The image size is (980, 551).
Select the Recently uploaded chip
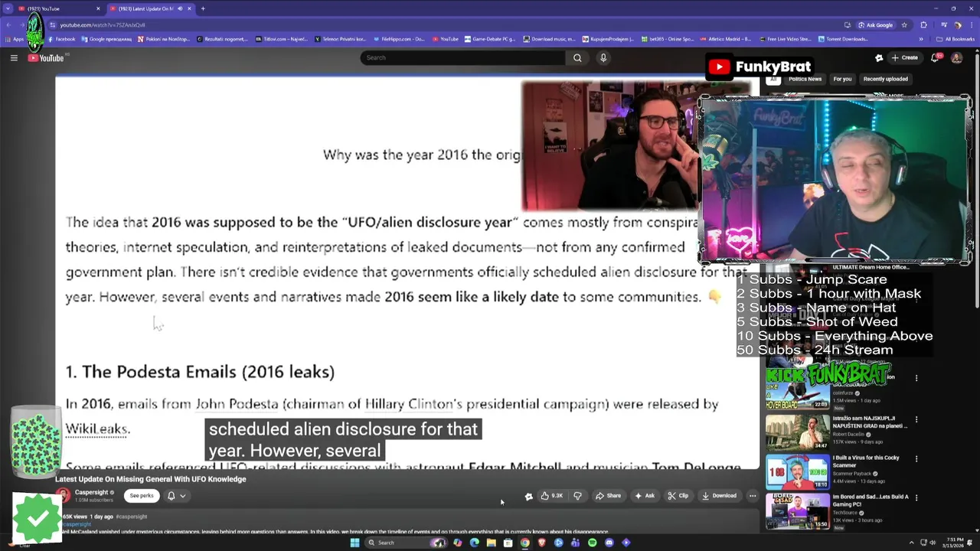pos(886,79)
